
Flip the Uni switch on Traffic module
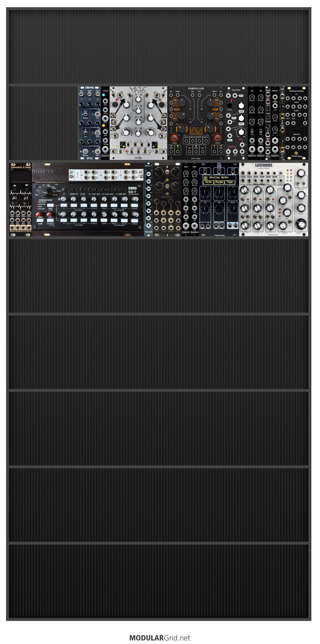click(85, 133)
